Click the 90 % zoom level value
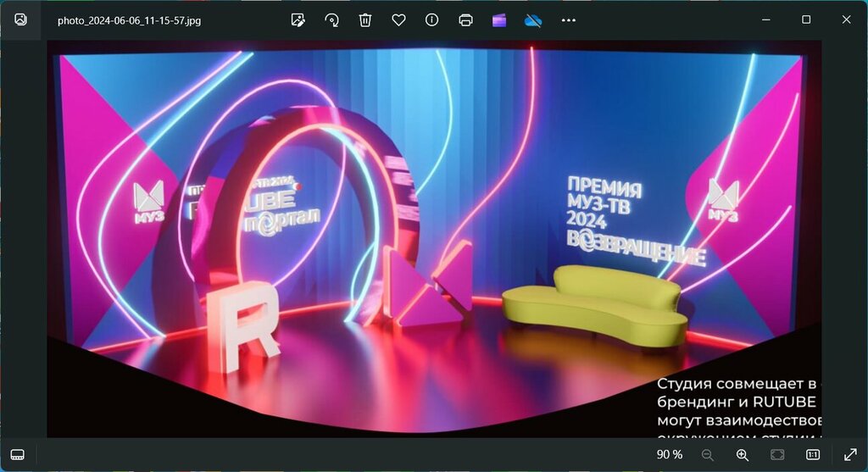868x472 pixels. click(x=670, y=455)
